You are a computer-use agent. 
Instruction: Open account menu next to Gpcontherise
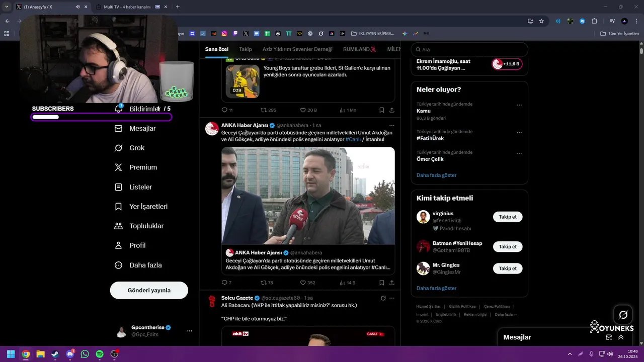point(190,331)
